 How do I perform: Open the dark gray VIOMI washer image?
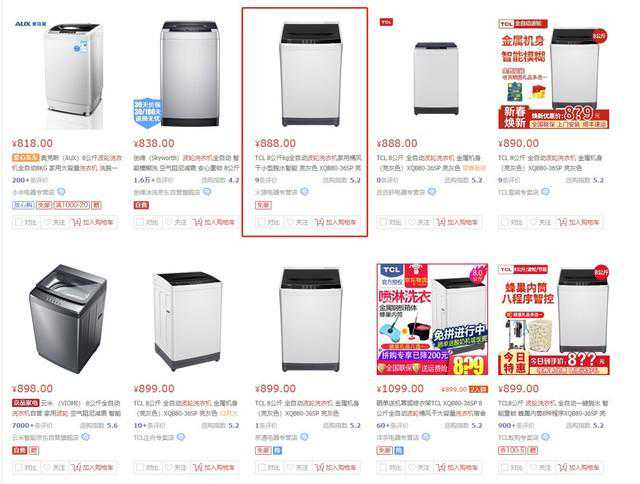pyautogui.click(x=68, y=319)
